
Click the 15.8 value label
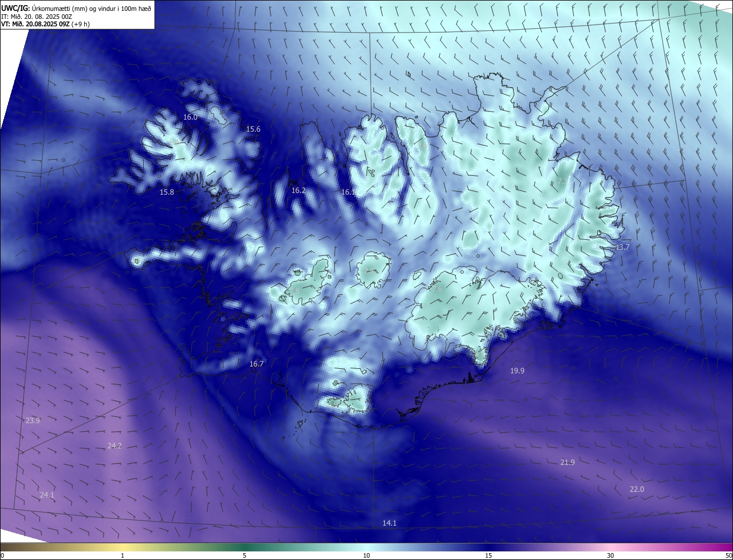[x=167, y=192]
